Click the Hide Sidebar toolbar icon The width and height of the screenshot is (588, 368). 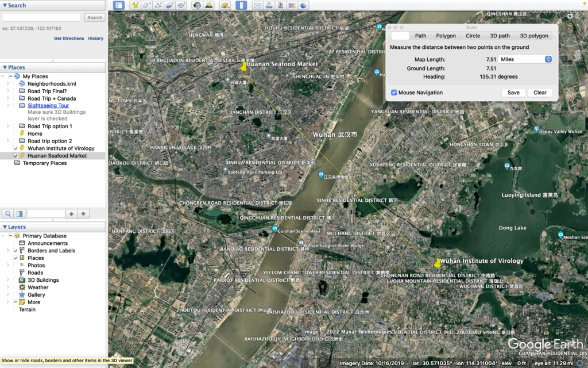click(x=118, y=5)
